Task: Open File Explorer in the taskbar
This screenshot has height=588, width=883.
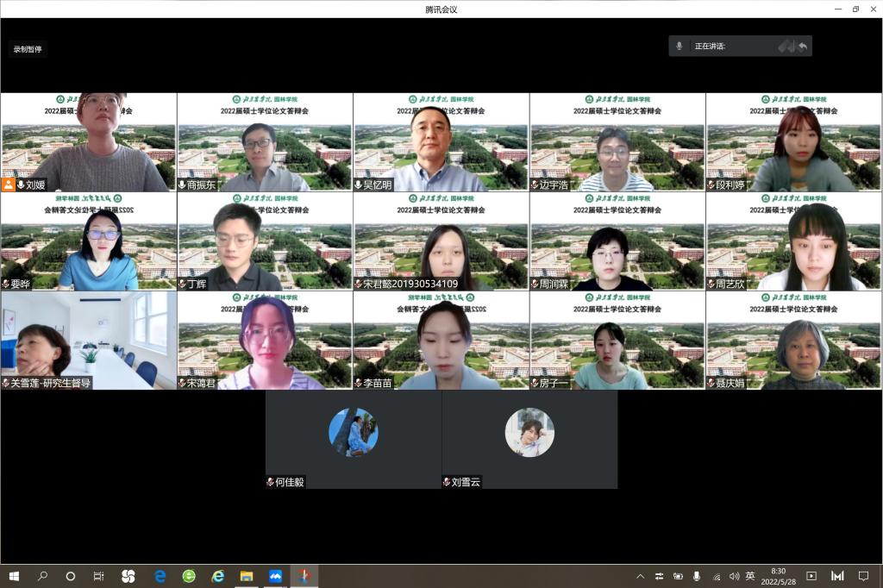Action: pyautogui.click(x=247, y=576)
